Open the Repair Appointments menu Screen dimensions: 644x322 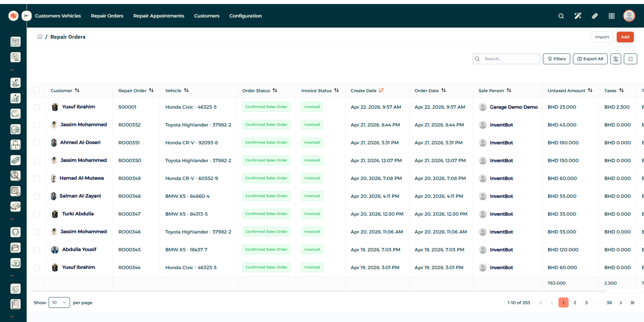(159, 16)
